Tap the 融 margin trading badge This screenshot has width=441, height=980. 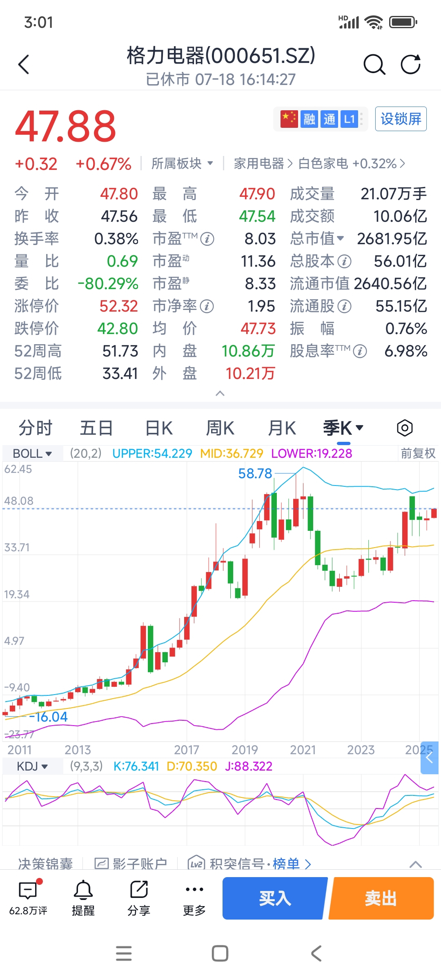coord(309,119)
